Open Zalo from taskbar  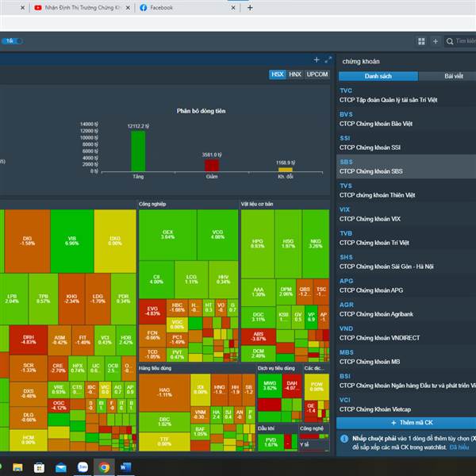pos(83,467)
